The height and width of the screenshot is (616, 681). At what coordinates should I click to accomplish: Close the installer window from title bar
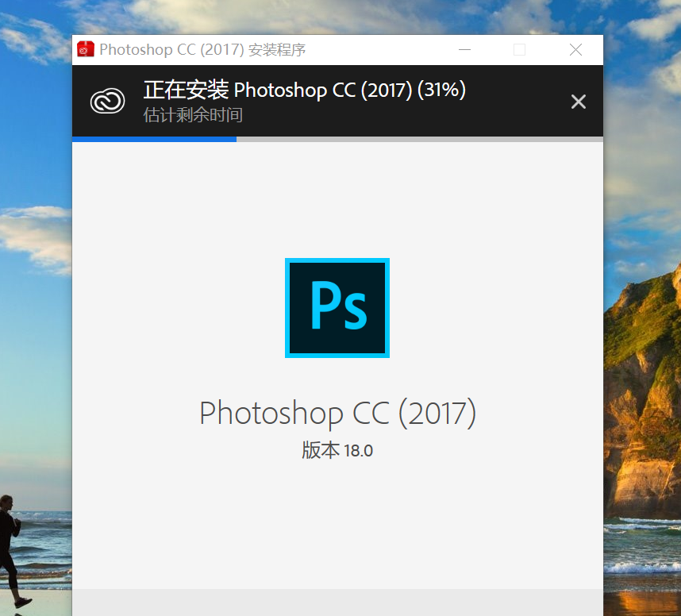(576, 50)
